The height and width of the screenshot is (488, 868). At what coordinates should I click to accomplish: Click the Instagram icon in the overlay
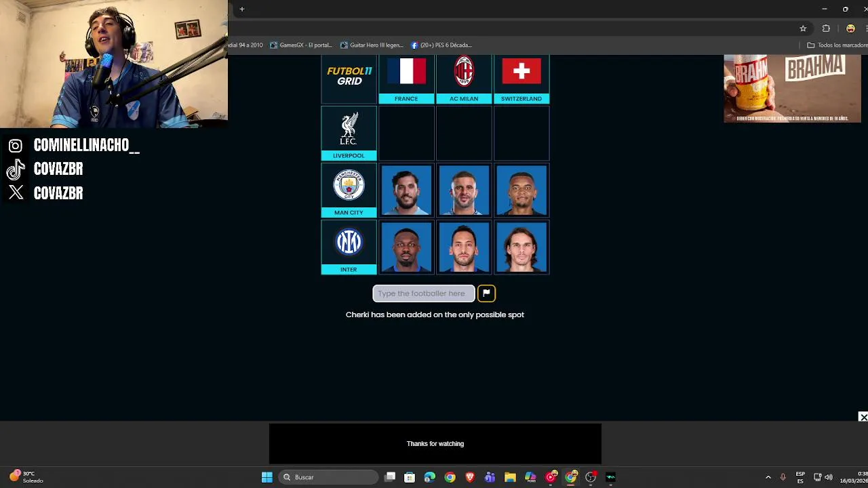pos(16,146)
